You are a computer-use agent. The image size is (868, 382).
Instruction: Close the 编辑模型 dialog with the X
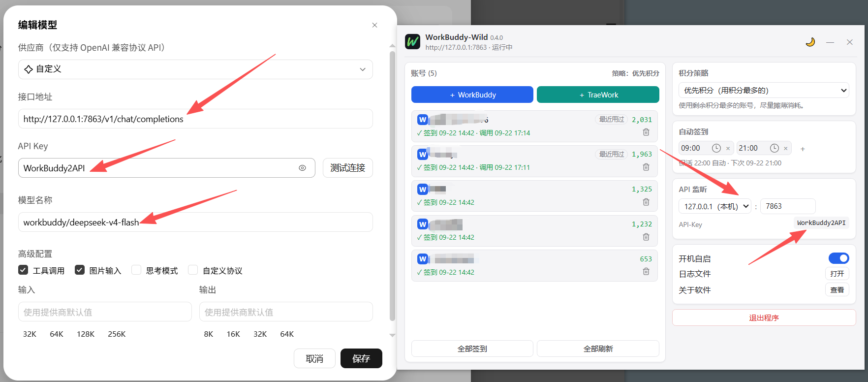click(374, 25)
